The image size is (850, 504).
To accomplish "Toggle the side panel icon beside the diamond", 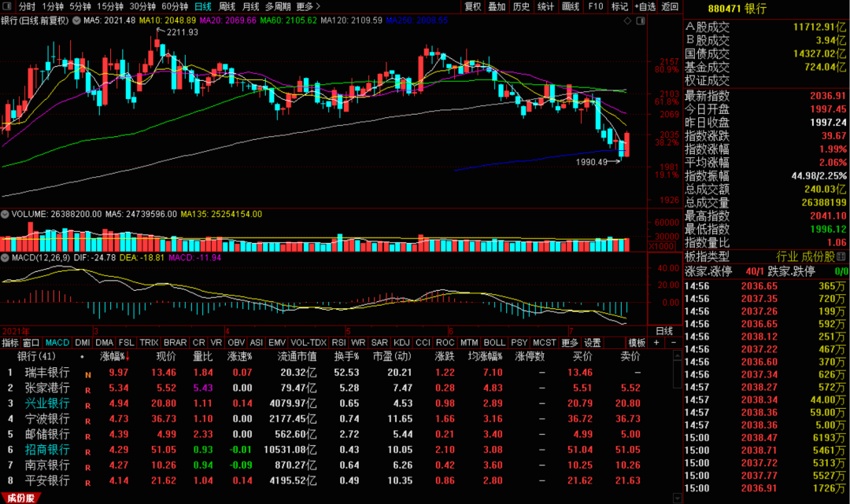I will [640, 20].
